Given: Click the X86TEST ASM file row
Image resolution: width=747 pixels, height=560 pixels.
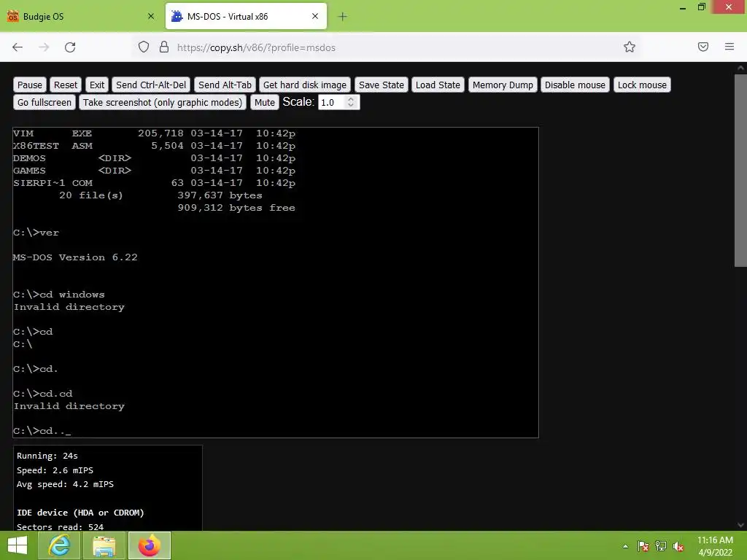Looking at the screenshot, I should click(155, 146).
